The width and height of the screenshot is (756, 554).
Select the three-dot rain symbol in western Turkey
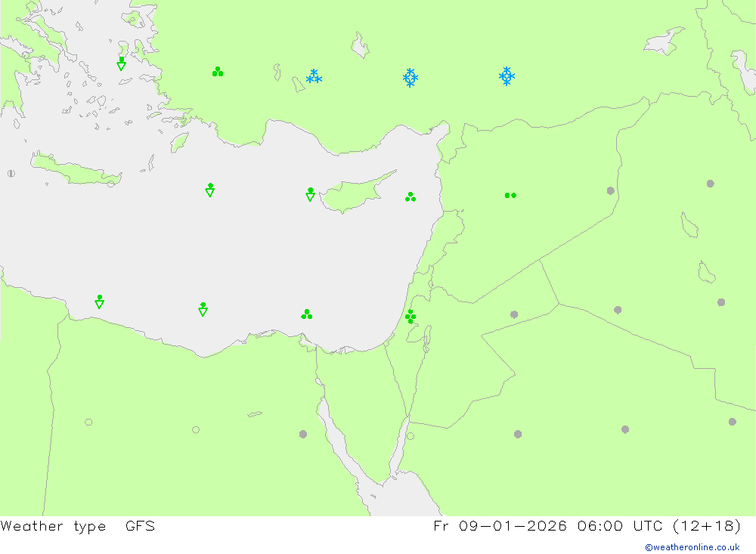click(x=218, y=72)
